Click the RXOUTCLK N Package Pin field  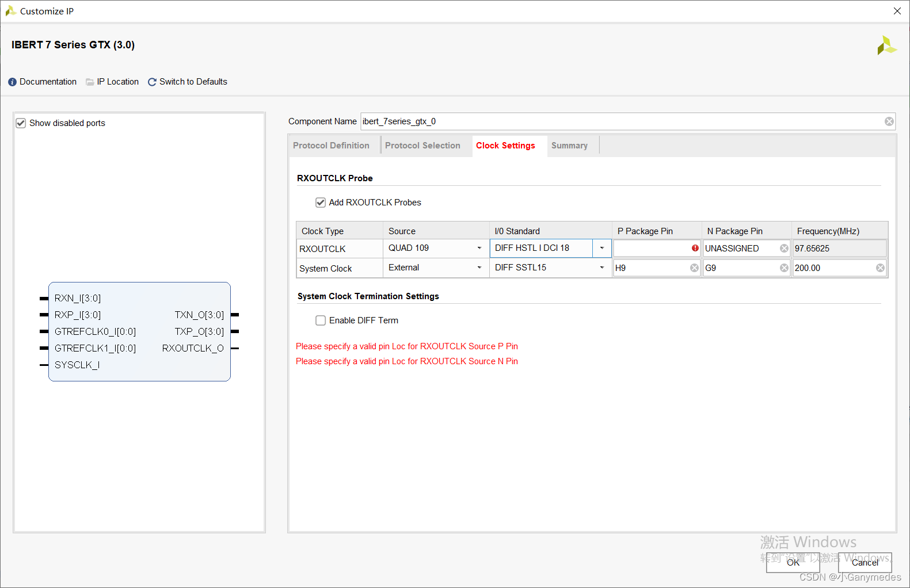[x=746, y=249]
